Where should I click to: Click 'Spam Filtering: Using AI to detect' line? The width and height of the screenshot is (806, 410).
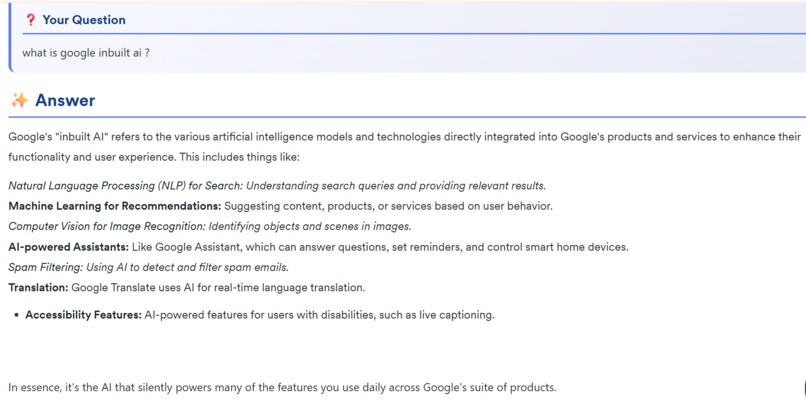(149, 267)
